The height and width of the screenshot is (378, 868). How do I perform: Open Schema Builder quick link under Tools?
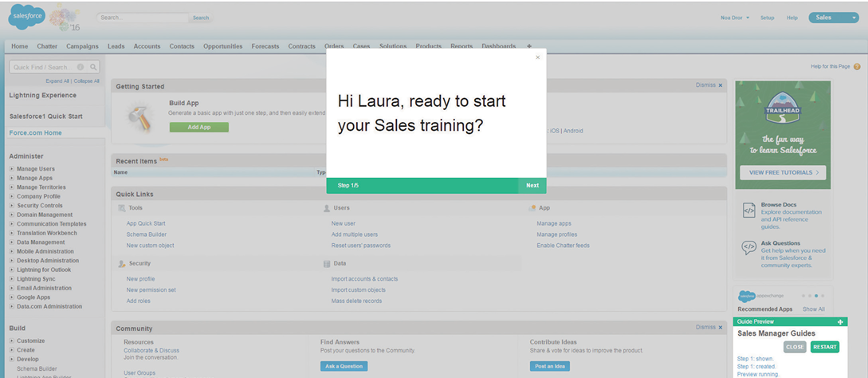pos(146,234)
